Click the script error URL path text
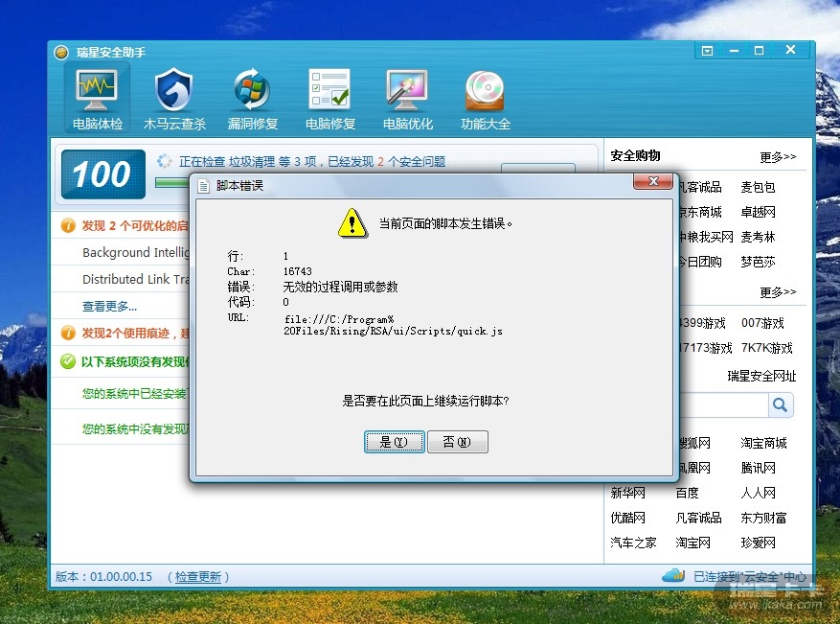The height and width of the screenshot is (624, 840). [x=394, y=325]
